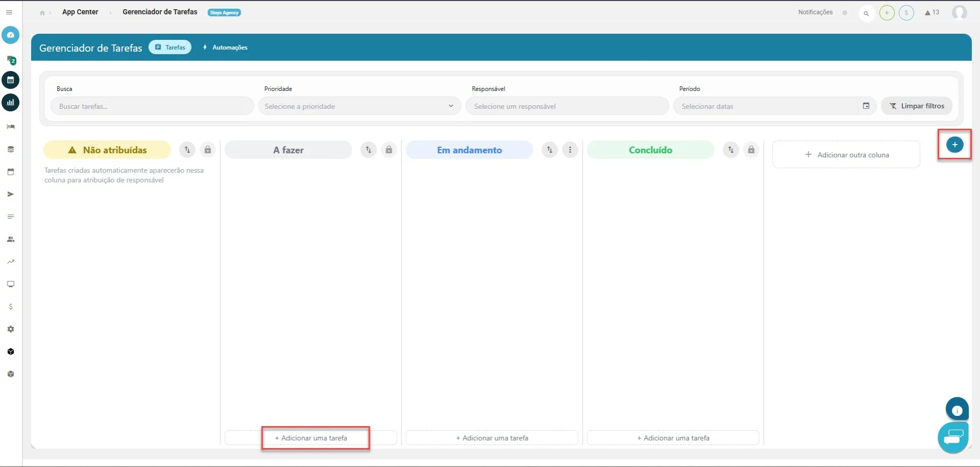The image size is (980, 467).
Task: Click Gerenciador de Tarefas breadcrumb
Action: [160, 12]
